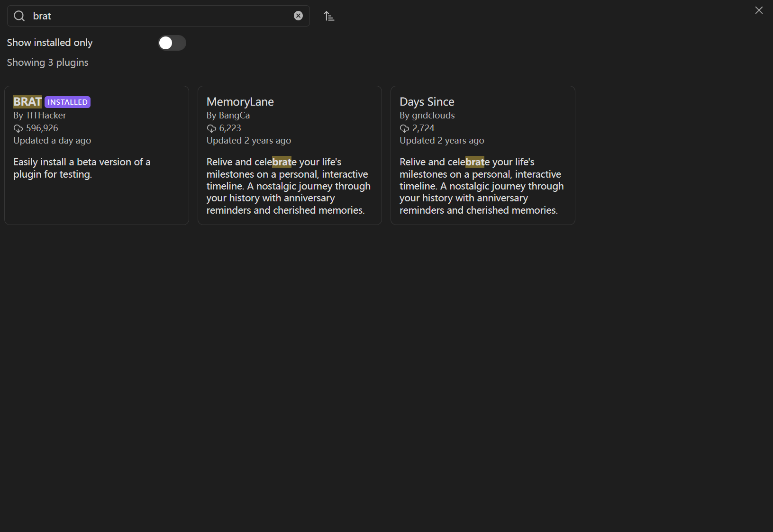The width and height of the screenshot is (773, 532).
Task: Close the community plugins browser
Action: pyautogui.click(x=759, y=10)
